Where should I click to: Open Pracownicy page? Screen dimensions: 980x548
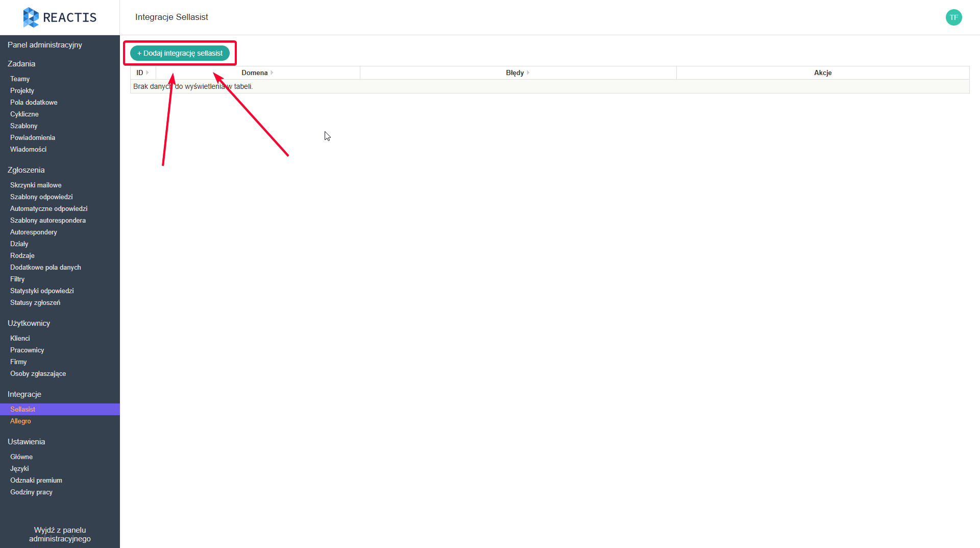[27, 350]
